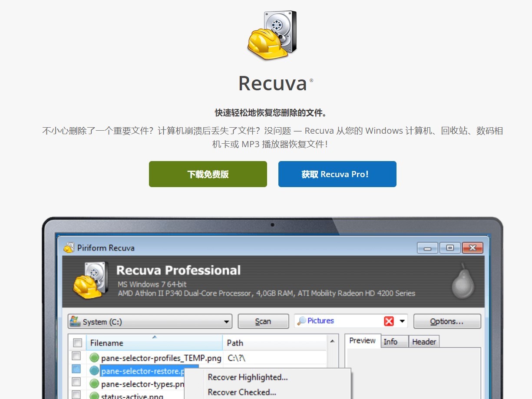Click the Options... button

pos(447,322)
